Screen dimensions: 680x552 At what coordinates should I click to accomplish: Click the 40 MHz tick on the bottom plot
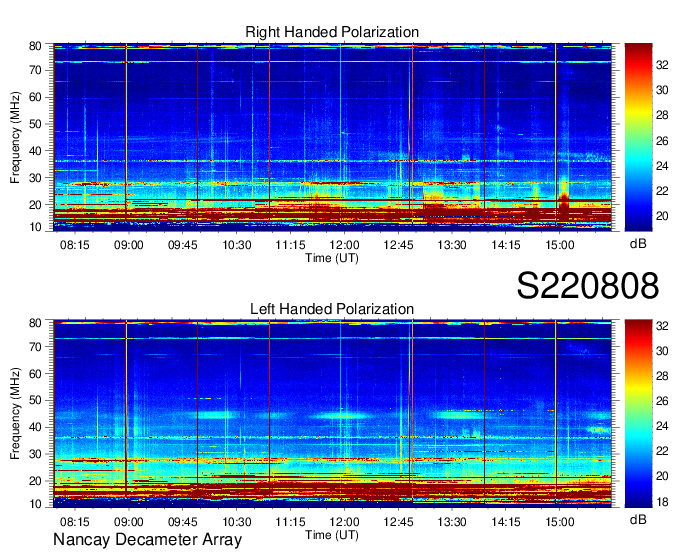click(x=35, y=427)
